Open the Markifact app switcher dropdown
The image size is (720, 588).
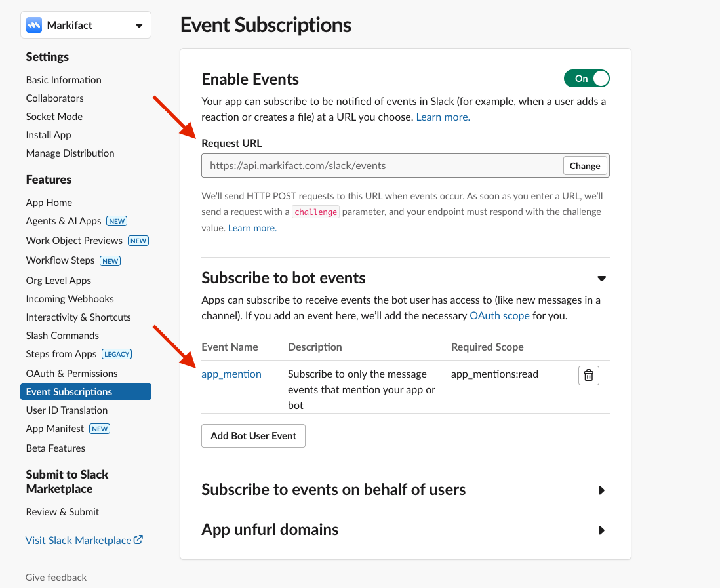138,24
